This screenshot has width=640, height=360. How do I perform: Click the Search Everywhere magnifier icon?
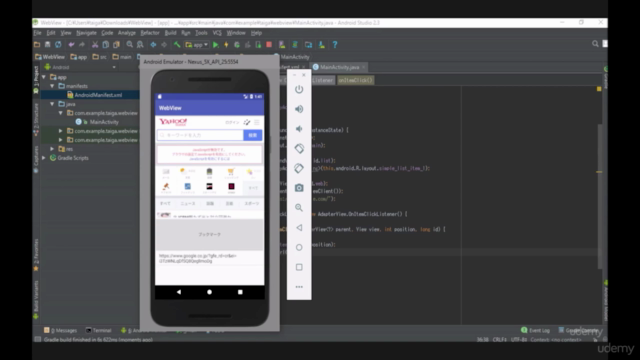tap(595, 44)
